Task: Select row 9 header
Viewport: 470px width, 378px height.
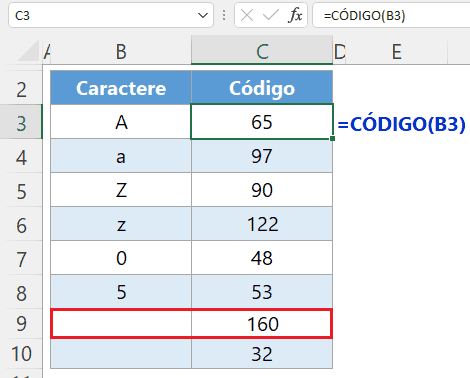Action: click(x=21, y=323)
